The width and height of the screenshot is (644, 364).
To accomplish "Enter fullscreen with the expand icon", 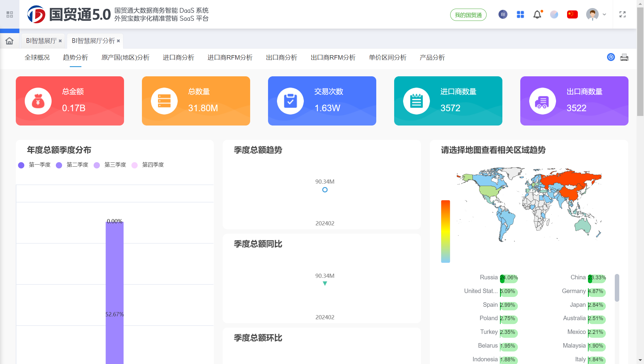I will pos(623,14).
